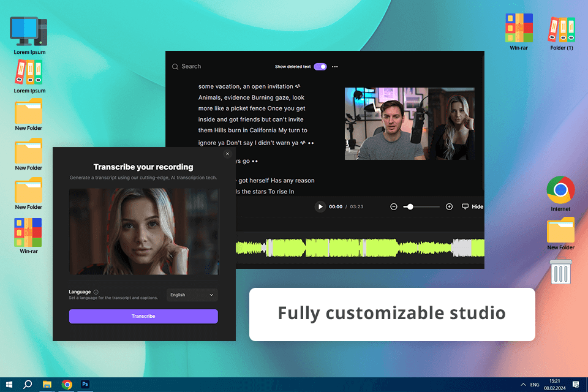588x392 pixels.
Task: Zoom out the waveform with minus icon
Action: tap(394, 206)
